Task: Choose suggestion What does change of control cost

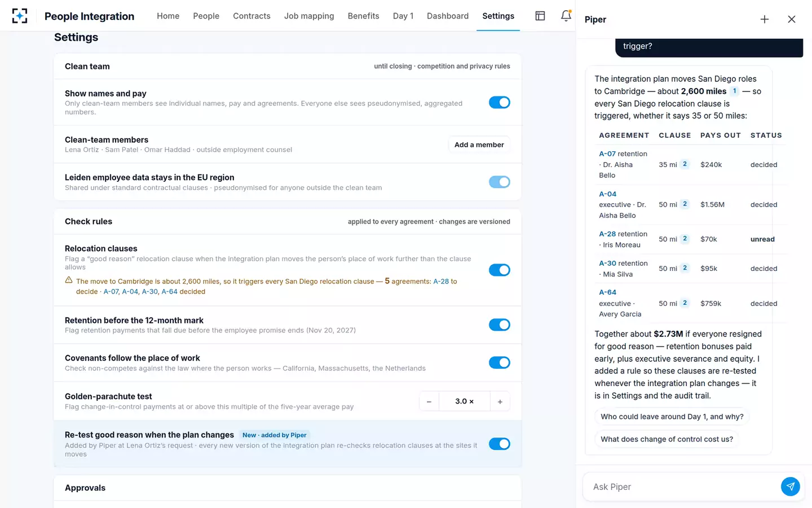Action: point(667,439)
